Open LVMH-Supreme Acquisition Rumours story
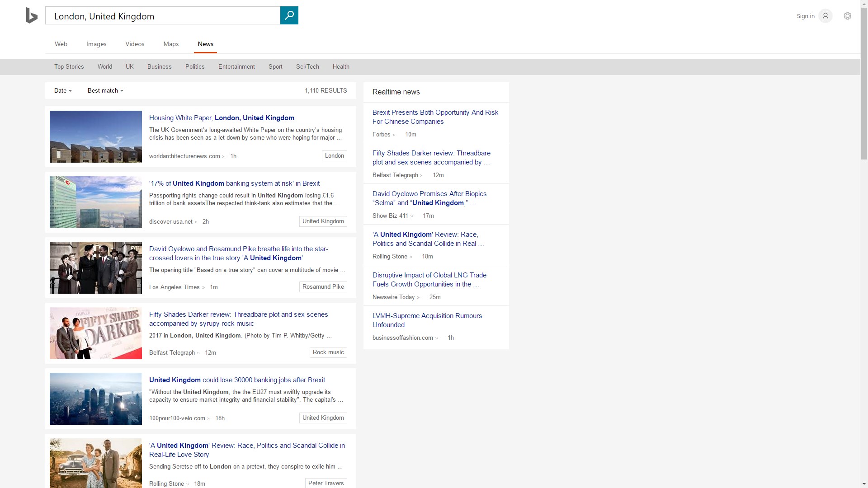Image resolution: width=868 pixels, height=488 pixels. (x=427, y=320)
